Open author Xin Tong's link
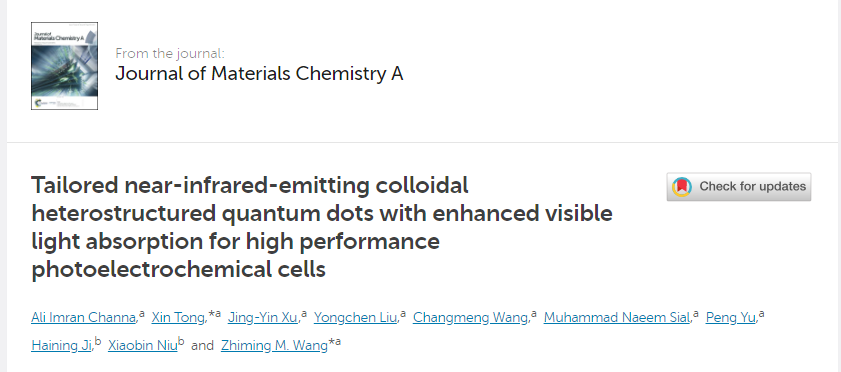This screenshot has height=372, width=841. coord(178,318)
